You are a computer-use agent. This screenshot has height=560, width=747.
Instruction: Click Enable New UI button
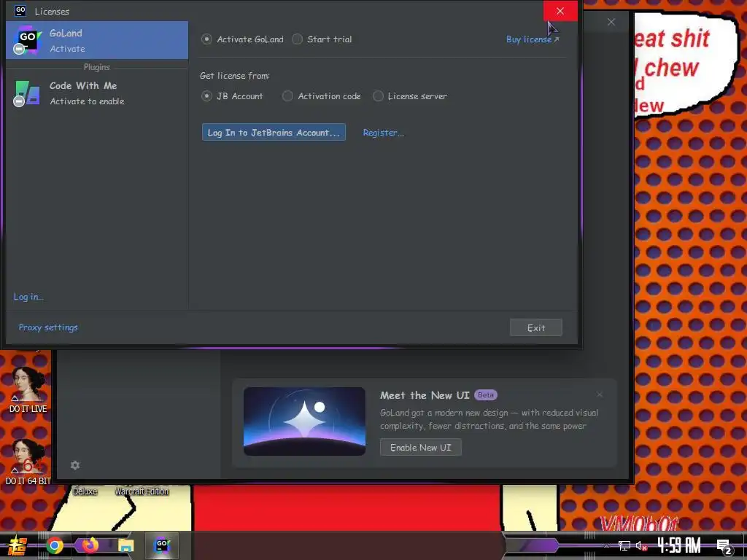tap(421, 447)
